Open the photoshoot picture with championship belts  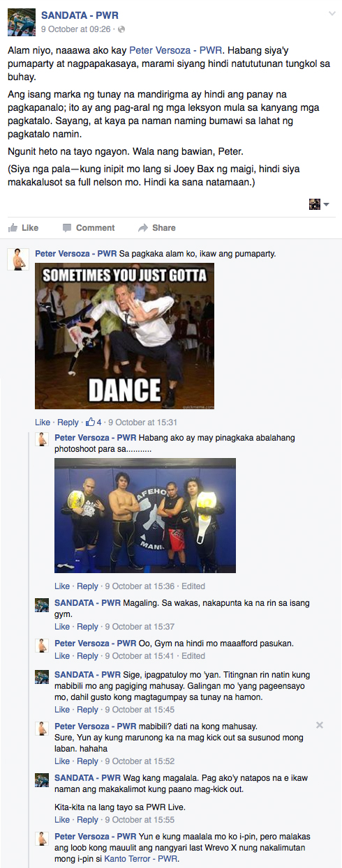click(x=145, y=515)
